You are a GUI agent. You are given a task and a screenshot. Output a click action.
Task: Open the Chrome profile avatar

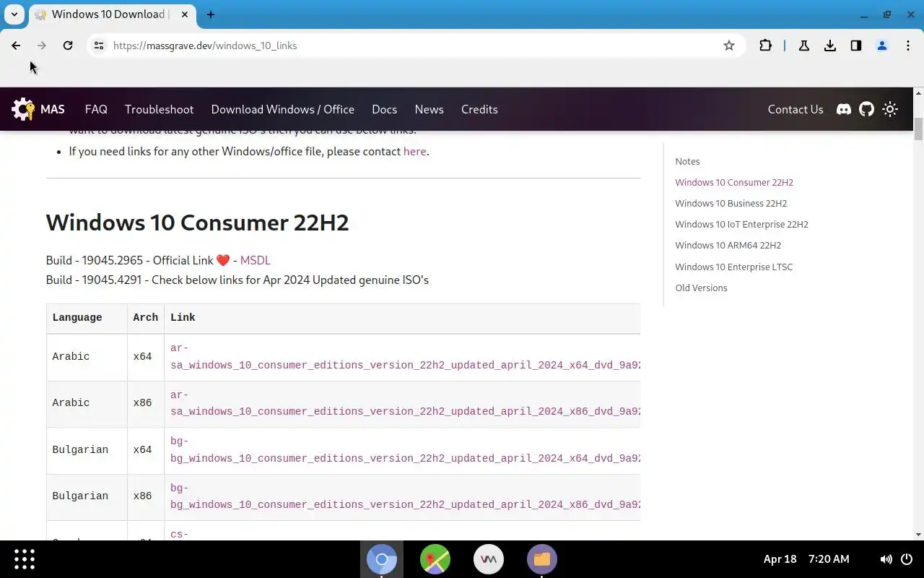882,46
